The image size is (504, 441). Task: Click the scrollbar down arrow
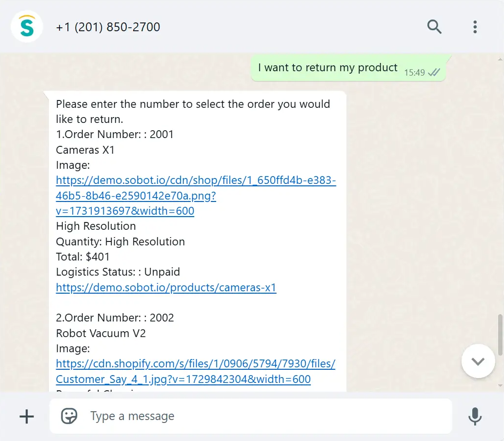500,385
